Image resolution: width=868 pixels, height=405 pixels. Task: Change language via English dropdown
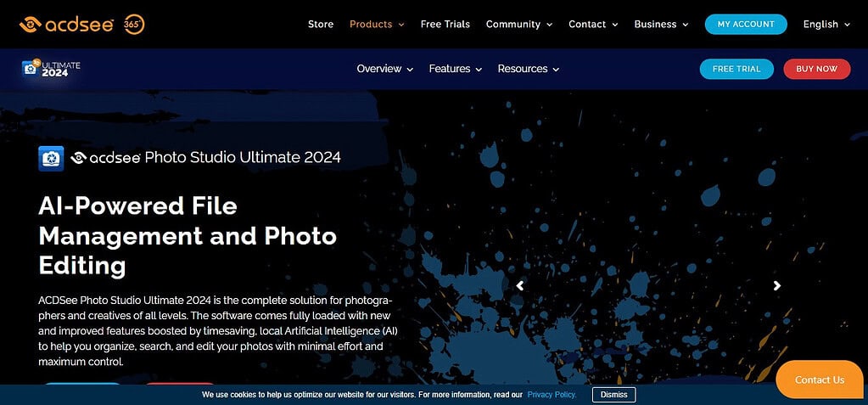pyautogui.click(x=826, y=25)
